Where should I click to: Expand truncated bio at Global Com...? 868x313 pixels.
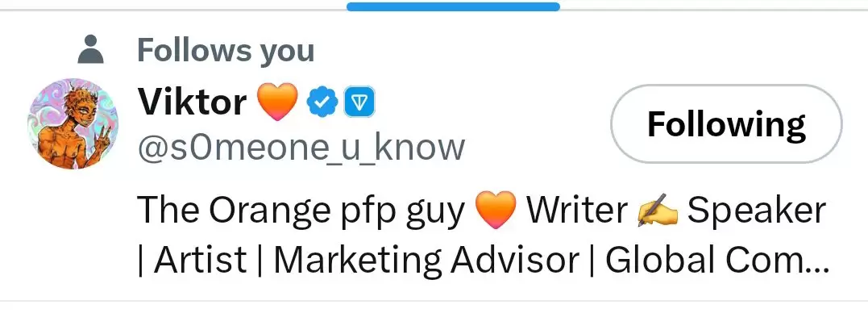717,259
